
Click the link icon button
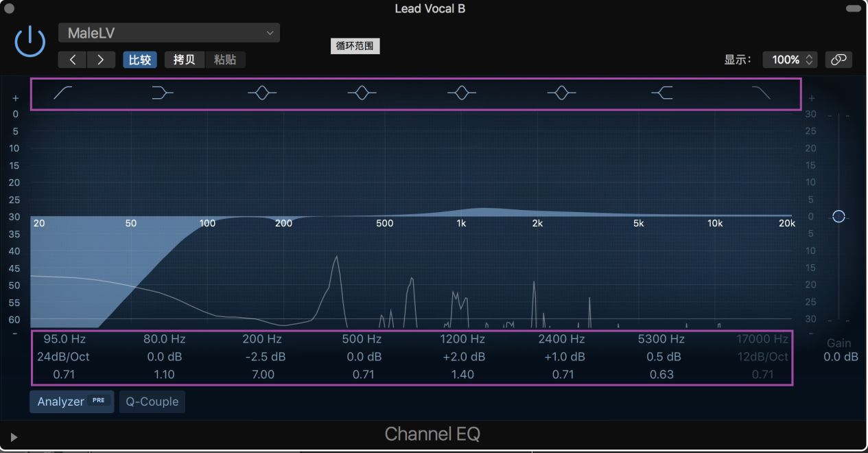[838, 60]
